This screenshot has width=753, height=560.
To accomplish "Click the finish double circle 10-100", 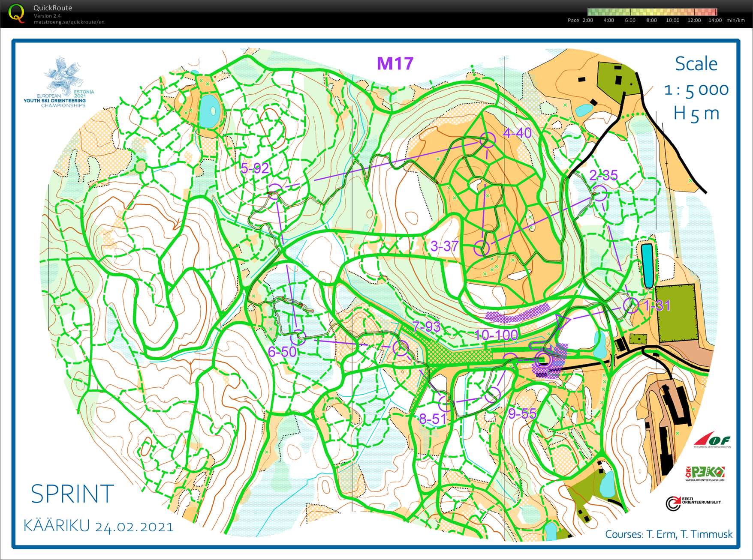I will coord(543,360).
